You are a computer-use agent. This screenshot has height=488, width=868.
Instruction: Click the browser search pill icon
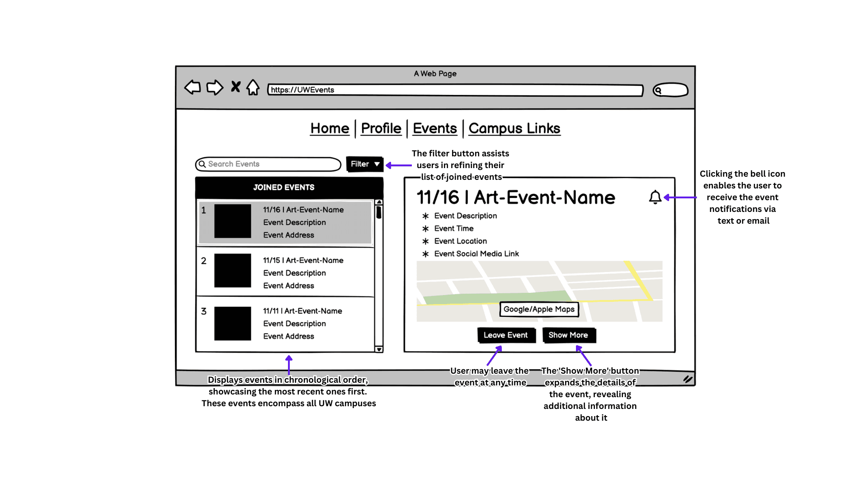coord(670,90)
